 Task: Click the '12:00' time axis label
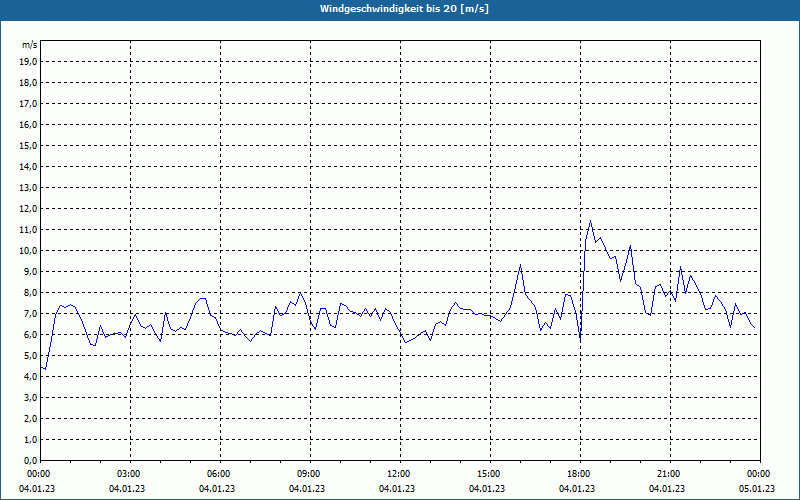click(x=399, y=474)
